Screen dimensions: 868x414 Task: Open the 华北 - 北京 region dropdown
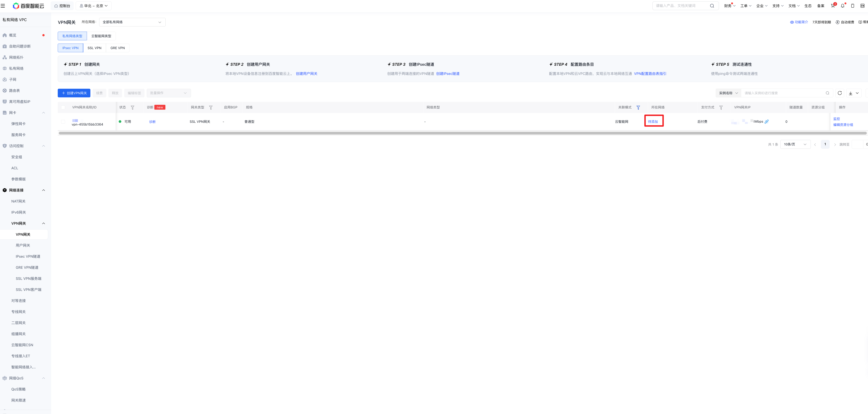coord(94,6)
